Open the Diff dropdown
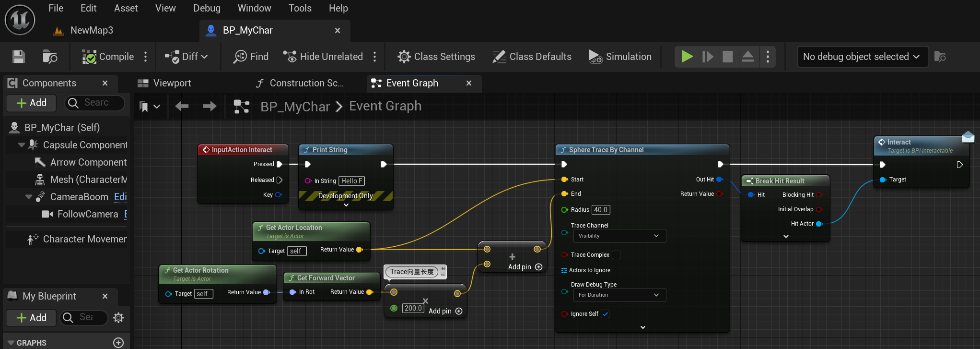 [187, 57]
